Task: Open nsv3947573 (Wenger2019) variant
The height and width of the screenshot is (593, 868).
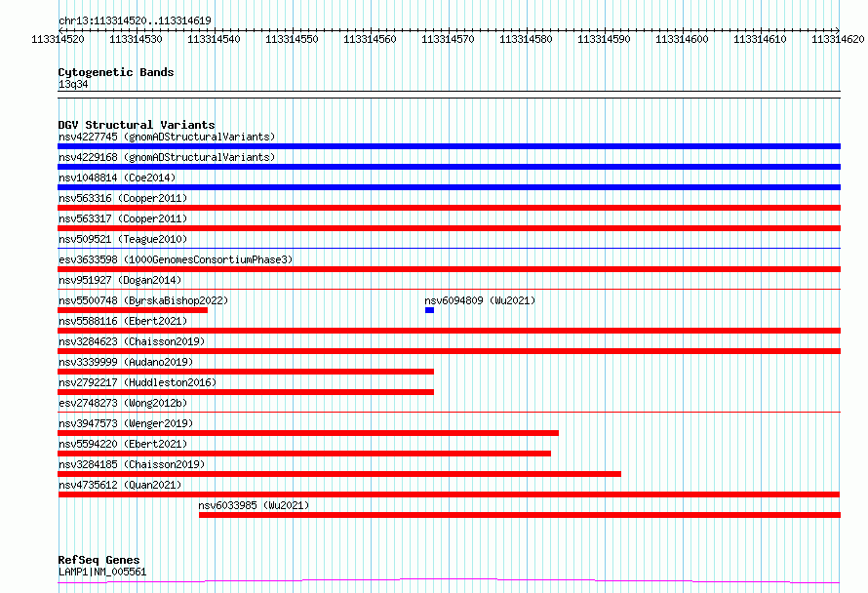Action: 126,423
